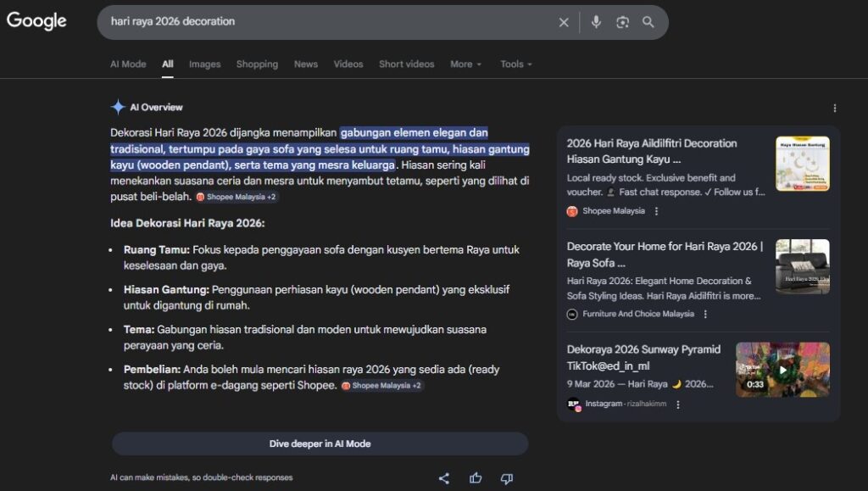Image resolution: width=868 pixels, height=491 pixels.
Task: Click Dive deeper in AI Mode button
Action: tap(320, 444)
